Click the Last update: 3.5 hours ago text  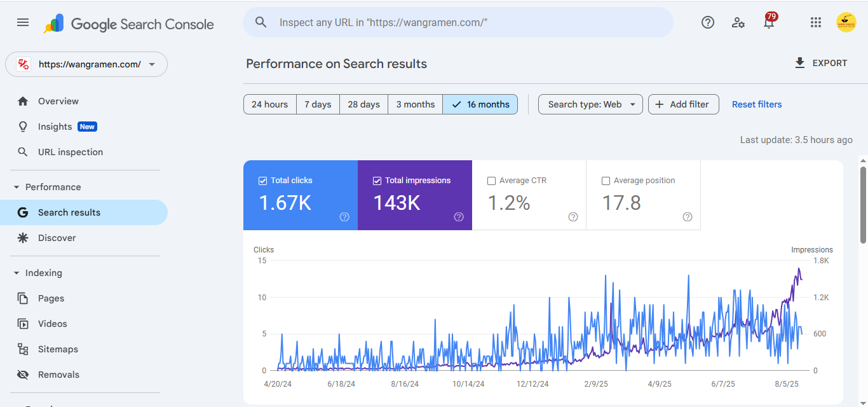(796, 140)
